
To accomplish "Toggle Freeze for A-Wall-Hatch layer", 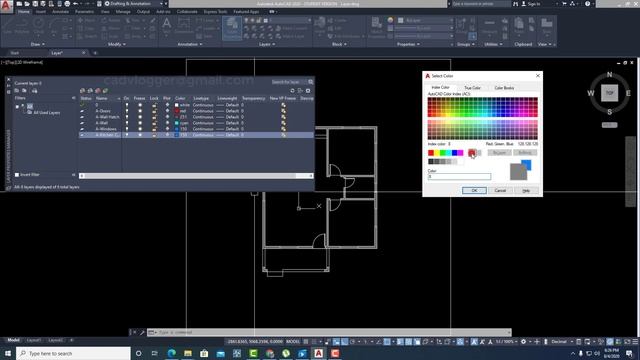I will click(x=140, y=117).
